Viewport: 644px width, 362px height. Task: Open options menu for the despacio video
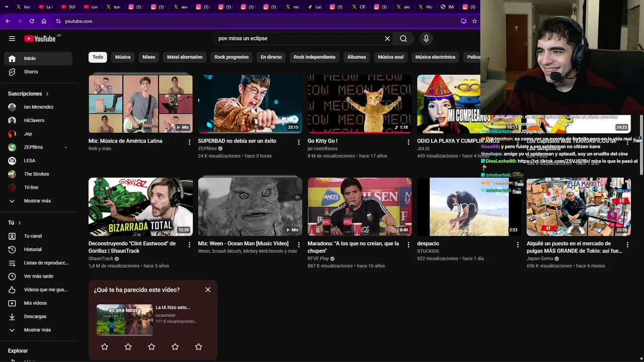[x=518, y=245]
